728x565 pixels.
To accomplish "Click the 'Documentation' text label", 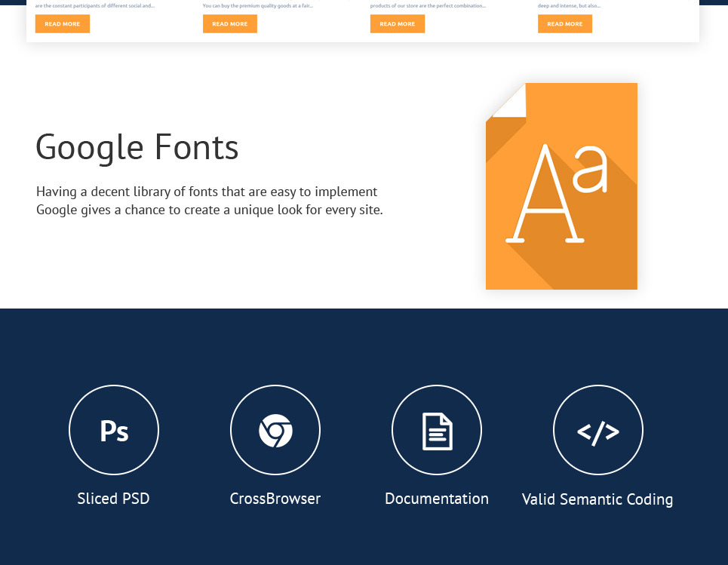I will pyautogui.click(x=437, y=499).
